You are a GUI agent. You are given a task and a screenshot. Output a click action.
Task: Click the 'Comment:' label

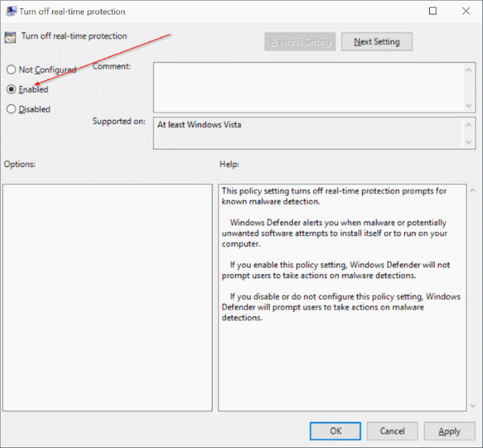(x=112, y=66)
